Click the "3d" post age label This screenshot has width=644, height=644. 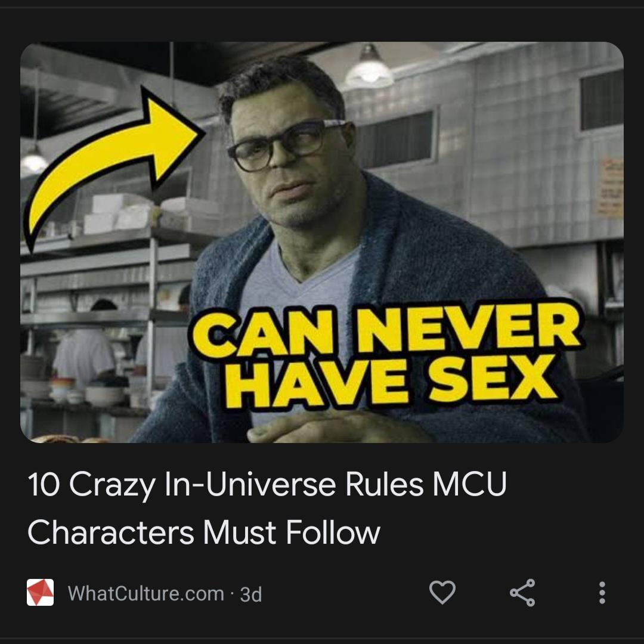[x=250, y=594]
